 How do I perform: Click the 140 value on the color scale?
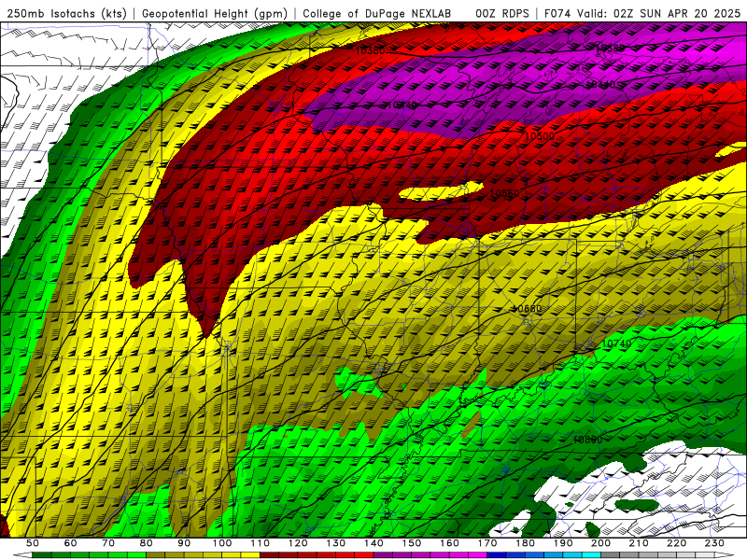[373, 543]
